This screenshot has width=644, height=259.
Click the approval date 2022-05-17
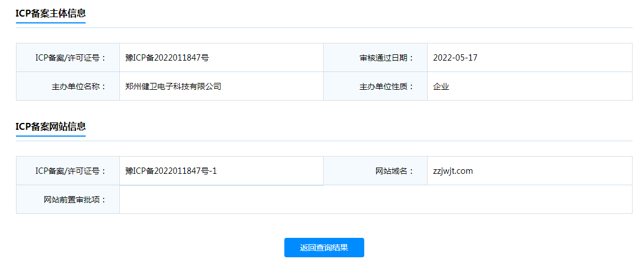pos(454,58)
